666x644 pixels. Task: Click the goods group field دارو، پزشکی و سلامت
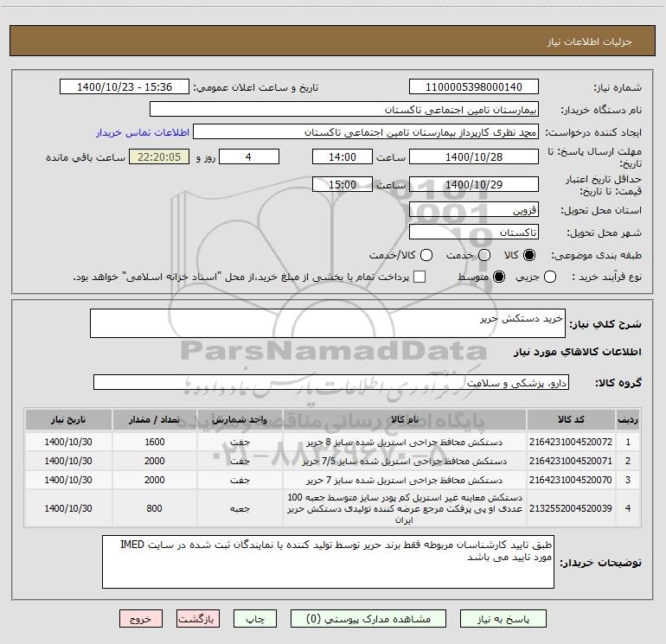click(x=331, y=382)
